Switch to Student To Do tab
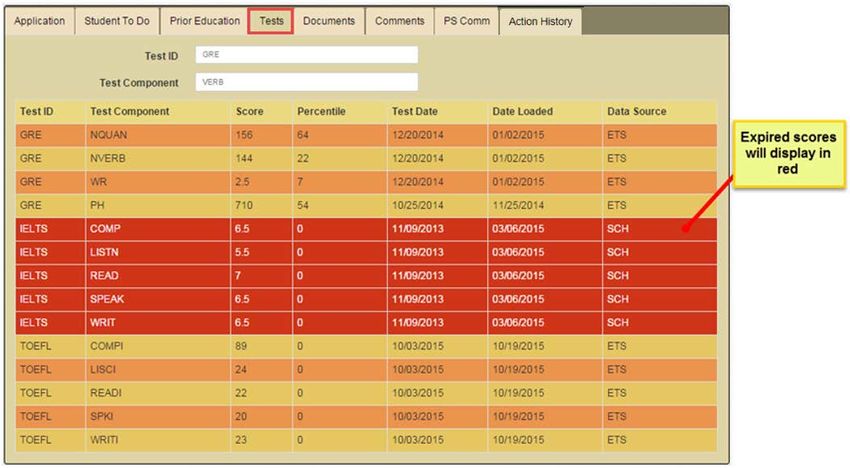Screen dimensions: 850x468 pos(117,21)
